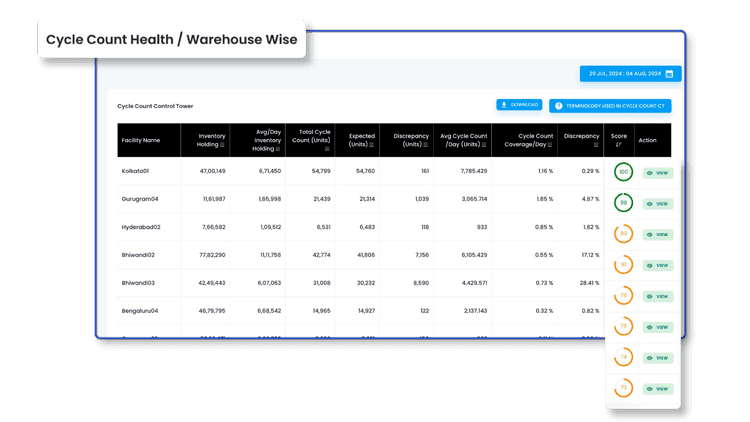The height and width of the screenshot is (422, 750).
Task: Open Cycle Count Coverage/Day column menu
Action: [x=550, y=146]
